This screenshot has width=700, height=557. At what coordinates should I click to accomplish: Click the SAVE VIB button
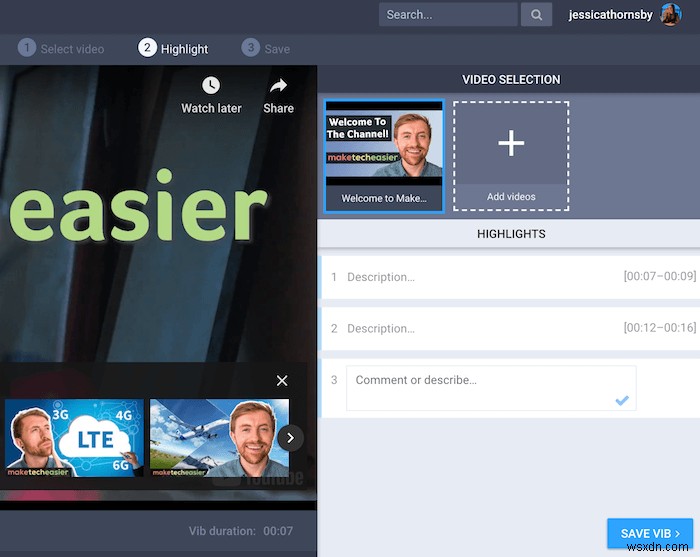650,534
